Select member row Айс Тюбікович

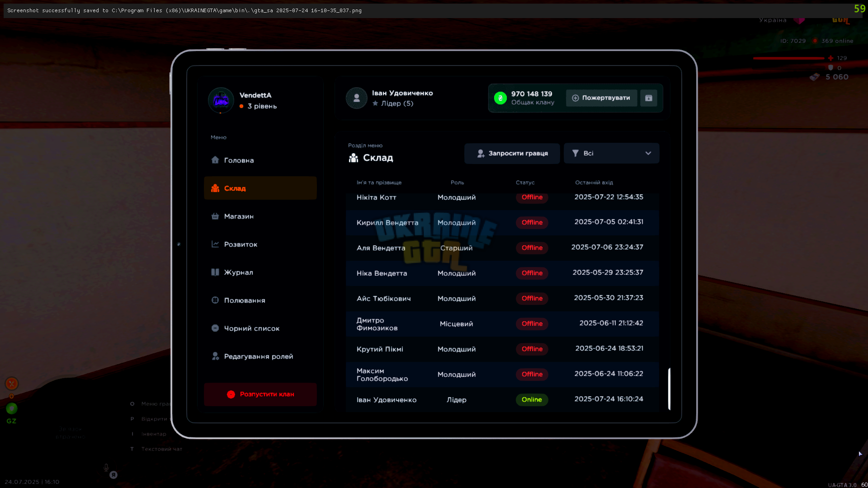(x=502, y=298)
